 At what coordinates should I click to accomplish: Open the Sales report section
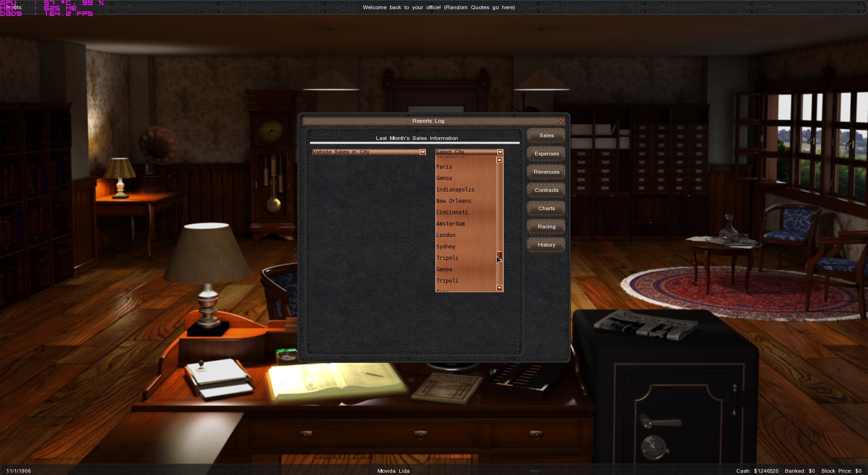click(546, 135)
